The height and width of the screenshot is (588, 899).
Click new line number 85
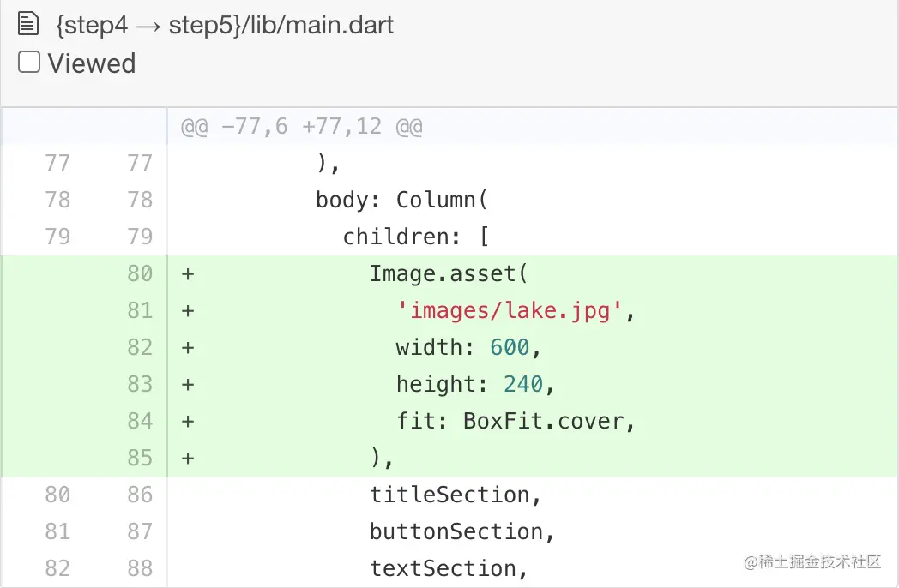pyautogui.click(x=140, y=458)
